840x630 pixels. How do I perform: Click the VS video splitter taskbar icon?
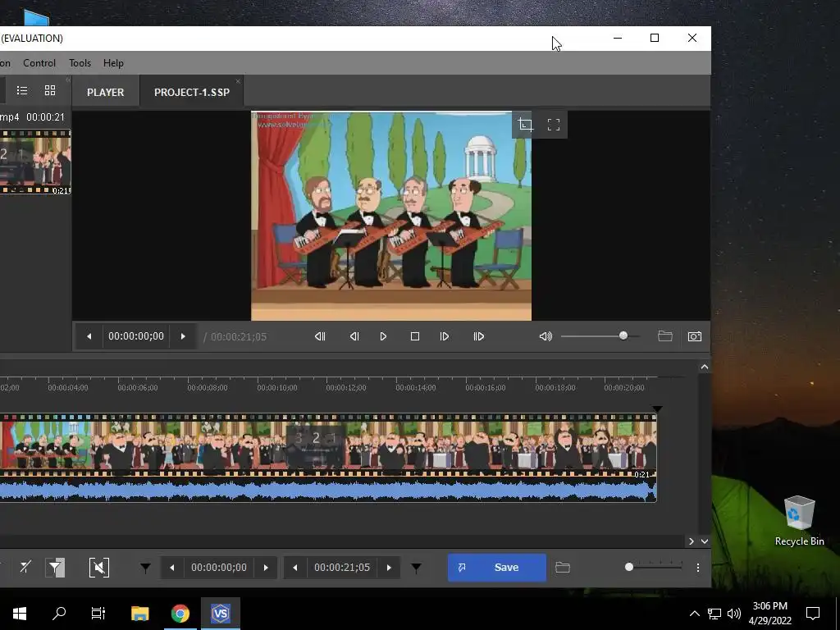[221, 613]
